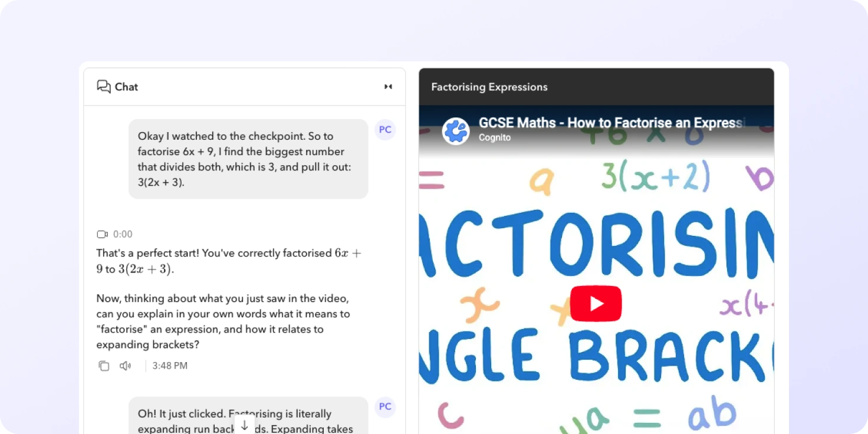This screenshot has height=434, width=868.
Task: Collapse the Chat panel with arrows icon
Action: [x=388, y=87]
